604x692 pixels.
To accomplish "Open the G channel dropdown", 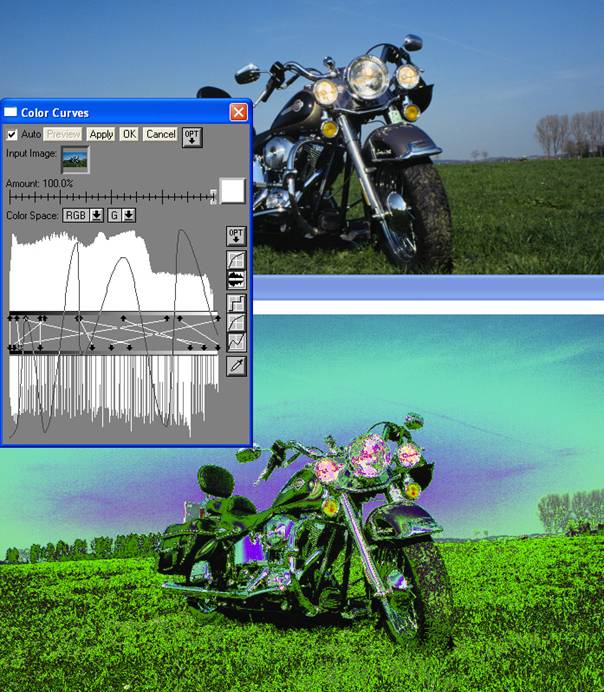I will [x=121, y=215].
